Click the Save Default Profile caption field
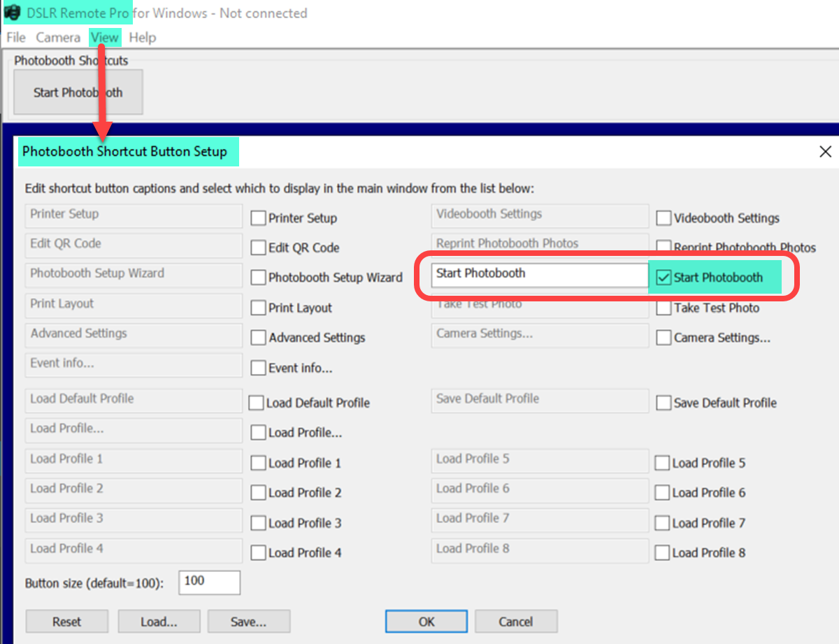Screen dimensions: 839x644 point(540,401)
